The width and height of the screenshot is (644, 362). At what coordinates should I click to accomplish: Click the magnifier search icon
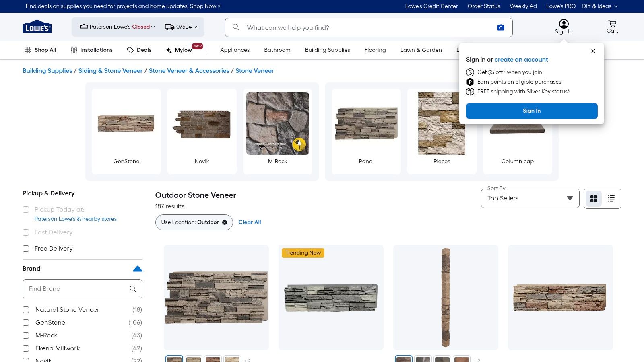[x=236, y=27]
